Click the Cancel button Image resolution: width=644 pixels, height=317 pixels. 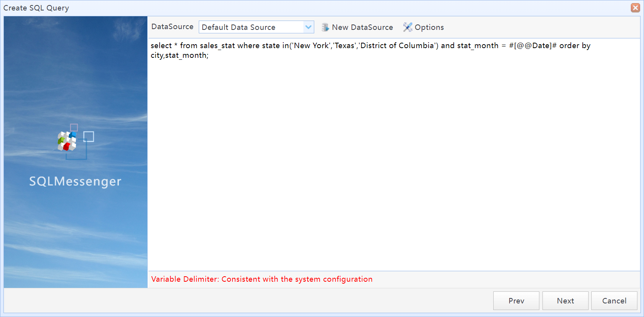pos(614,301)
